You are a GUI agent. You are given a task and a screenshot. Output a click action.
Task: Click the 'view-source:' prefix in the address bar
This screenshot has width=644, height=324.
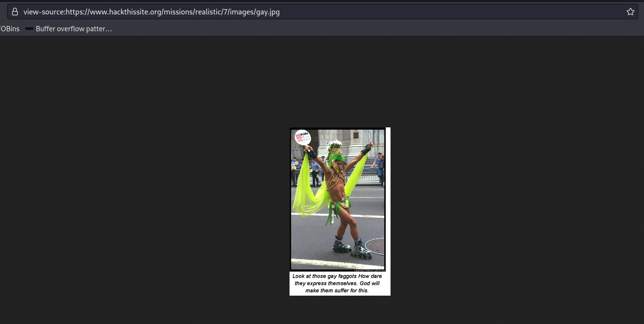(44, 12)
